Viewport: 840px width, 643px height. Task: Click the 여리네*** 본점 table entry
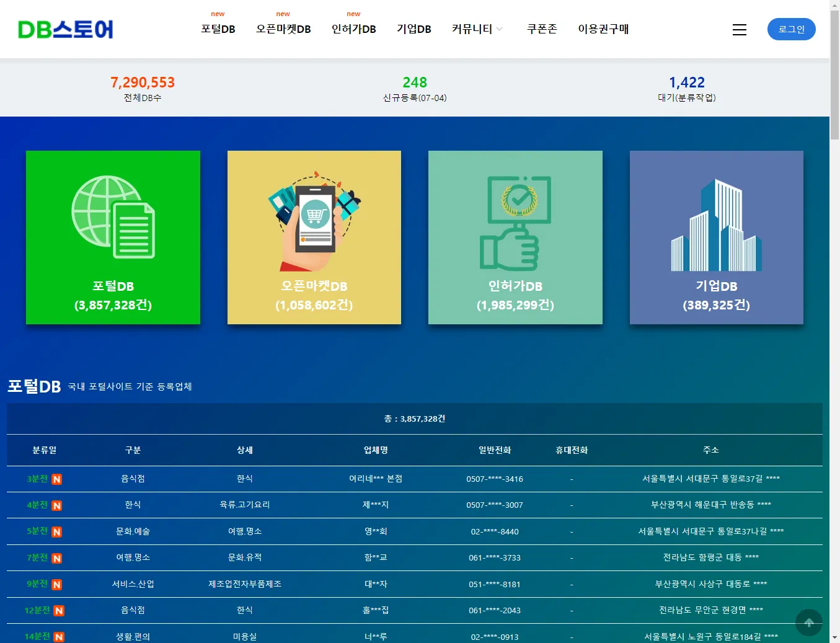(x=374, y=479)
